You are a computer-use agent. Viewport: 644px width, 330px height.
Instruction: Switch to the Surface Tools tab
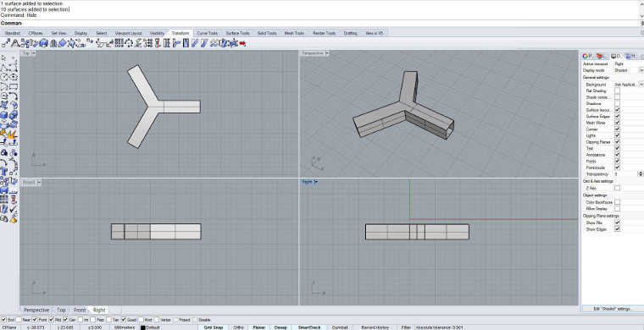[x=237, y=33]
